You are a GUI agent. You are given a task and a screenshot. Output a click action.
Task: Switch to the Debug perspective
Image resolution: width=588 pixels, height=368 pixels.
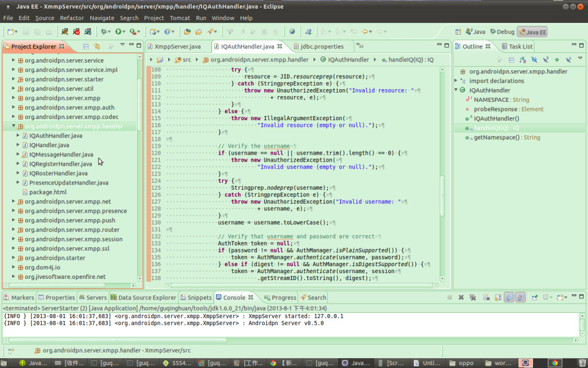(x=501, y=32)
